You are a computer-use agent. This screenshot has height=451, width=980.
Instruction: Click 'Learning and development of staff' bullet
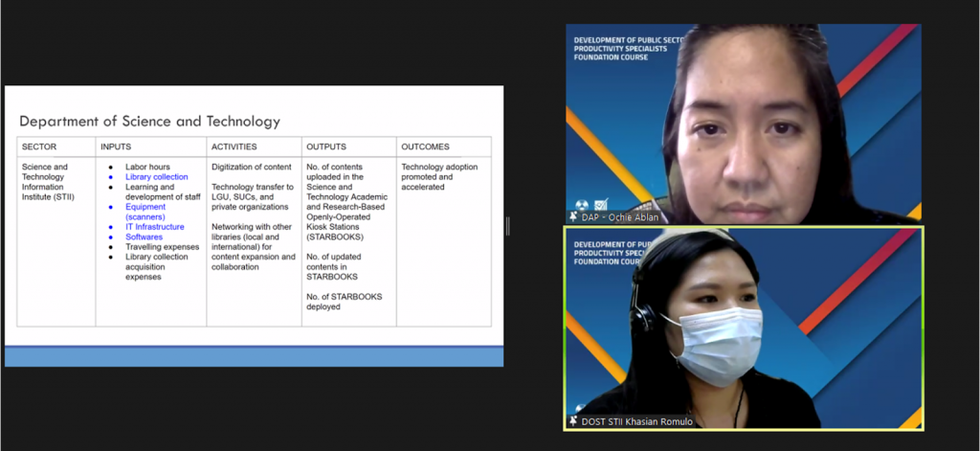click(163, 192)
